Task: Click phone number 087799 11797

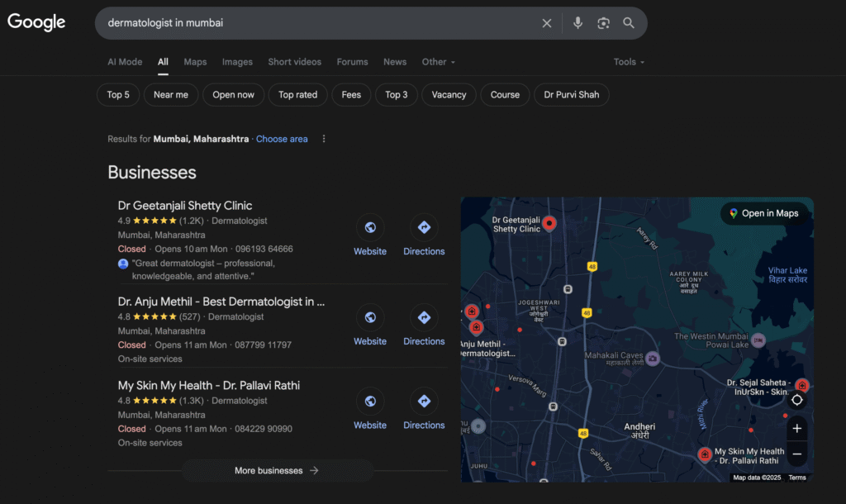Action: tap(264, 345)
